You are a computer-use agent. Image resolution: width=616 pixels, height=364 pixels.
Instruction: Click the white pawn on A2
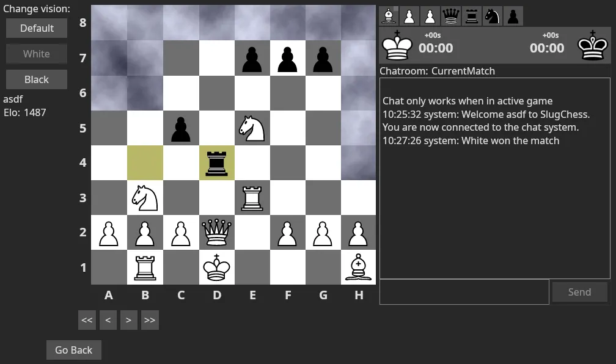(109, 234)
